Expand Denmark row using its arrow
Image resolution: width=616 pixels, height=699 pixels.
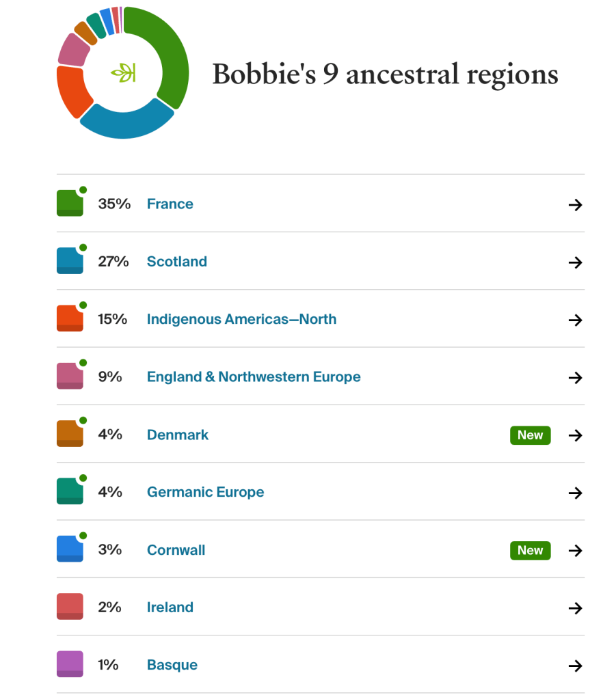click(x=576, y=435)
